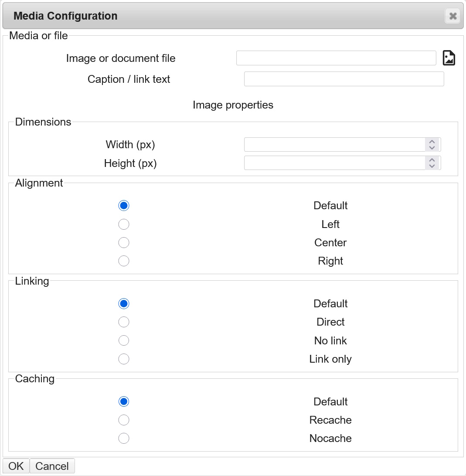Open the media file browser icon
This screenshot has width=466, height=476.
(449, 58)
